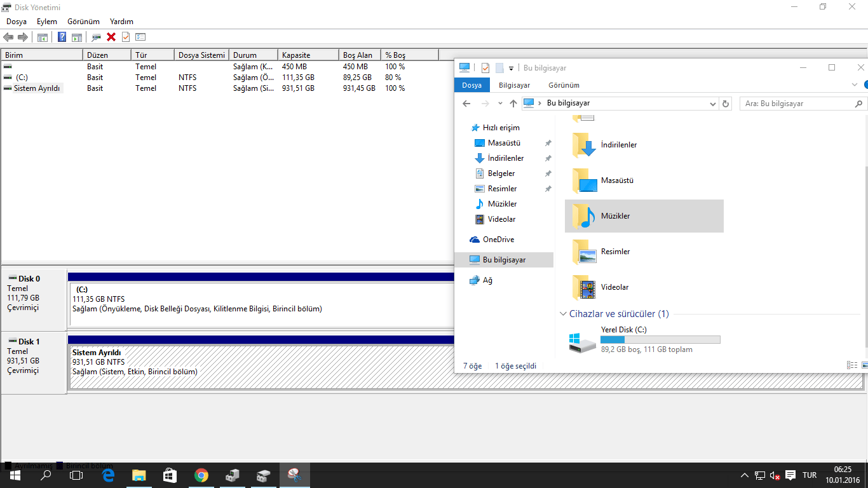Click the Explorer Up arrow
868x488 pixels.
(x=513, y=104)
